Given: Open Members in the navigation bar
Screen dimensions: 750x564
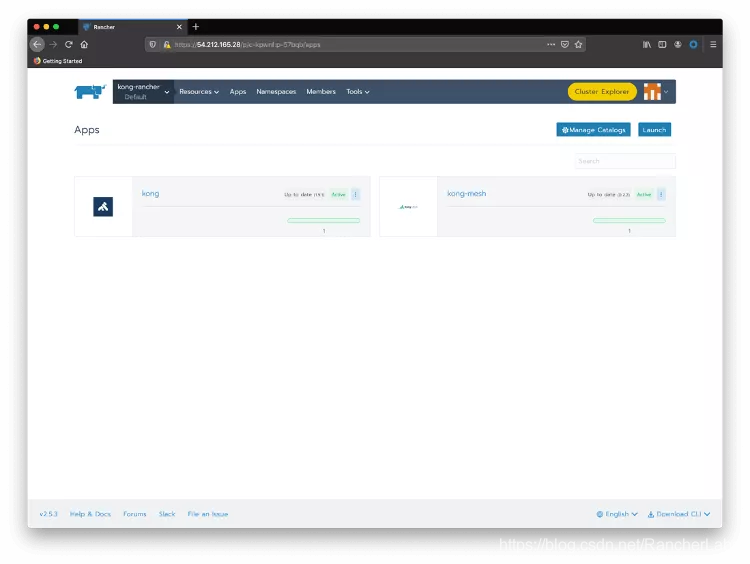Looking at the screenshot, I should click(x=321, y=91).
